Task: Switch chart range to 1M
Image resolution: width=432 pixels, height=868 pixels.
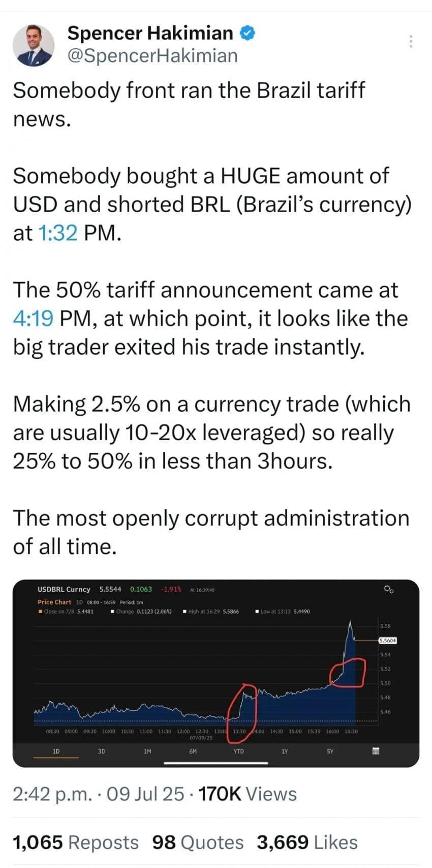Action: click(147, 751)
